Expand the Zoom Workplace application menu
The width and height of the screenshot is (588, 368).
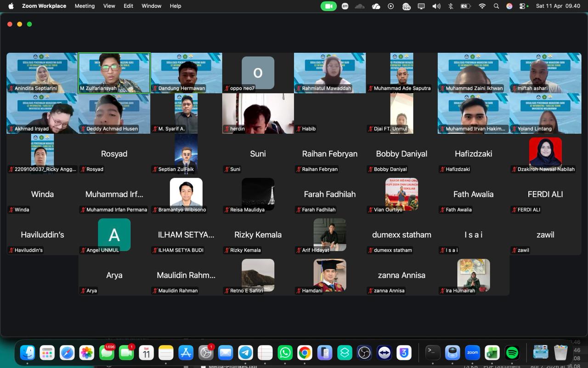[x=44, y=6]
